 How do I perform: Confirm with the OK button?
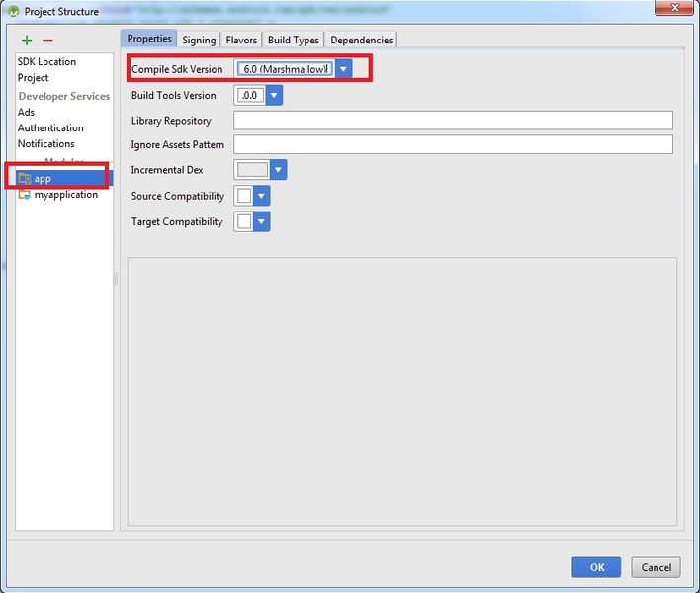click(x=596, y=567)
